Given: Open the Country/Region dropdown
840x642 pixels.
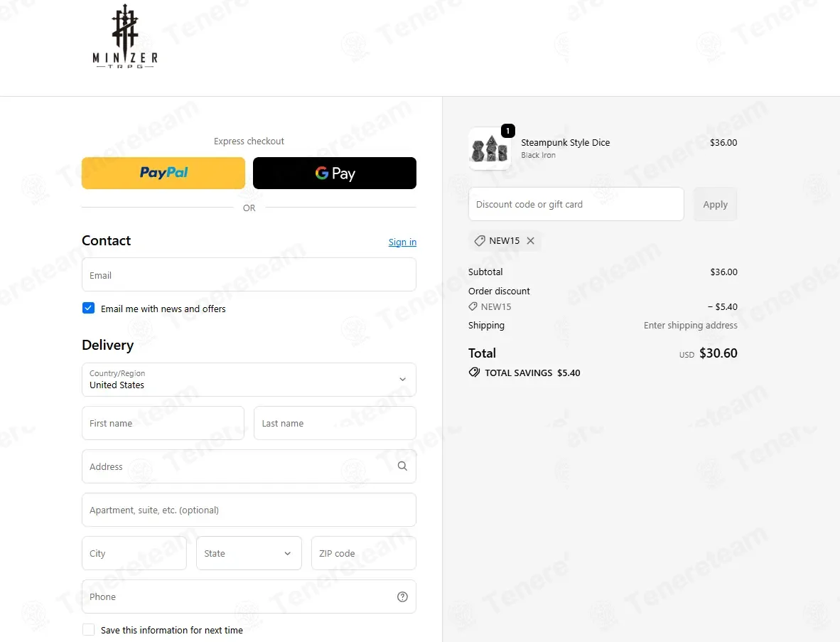Looking at the screenshot, I should point(249,380).
